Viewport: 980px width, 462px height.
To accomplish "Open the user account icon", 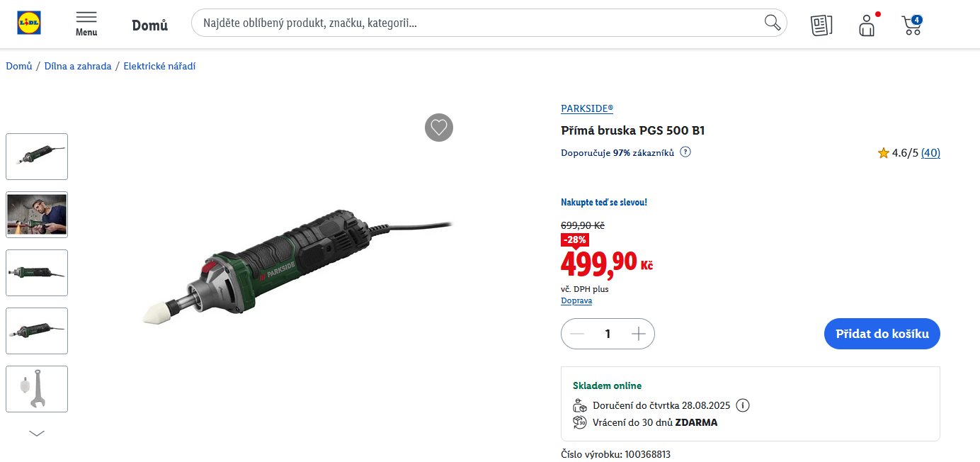I will pos(867,26).
